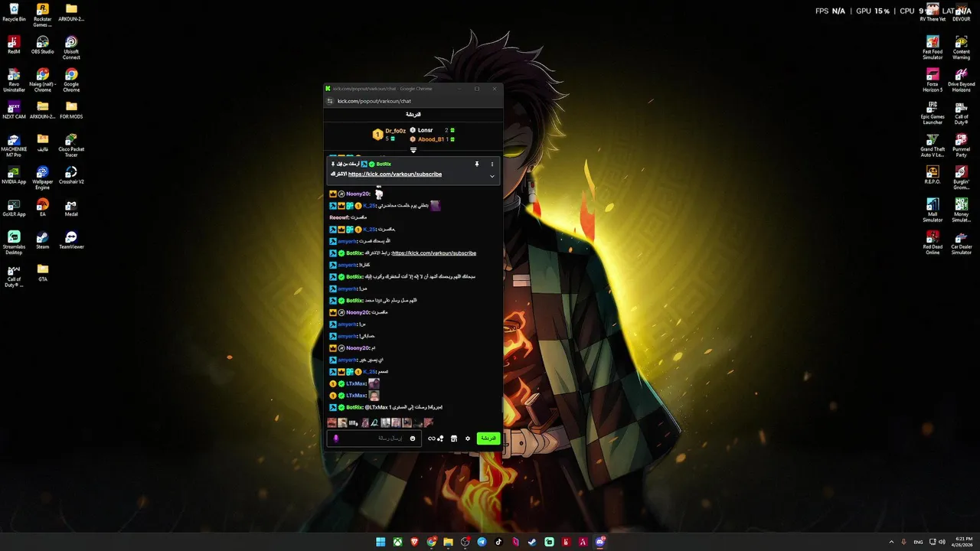Select Lonsr on the leaderboard
Viewport: 980px width, 551px height.
425,130
